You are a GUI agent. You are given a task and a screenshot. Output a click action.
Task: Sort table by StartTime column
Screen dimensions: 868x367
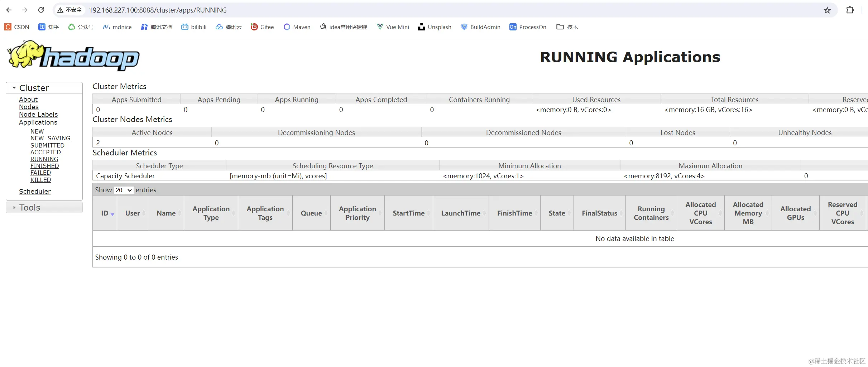pos(409,213)
